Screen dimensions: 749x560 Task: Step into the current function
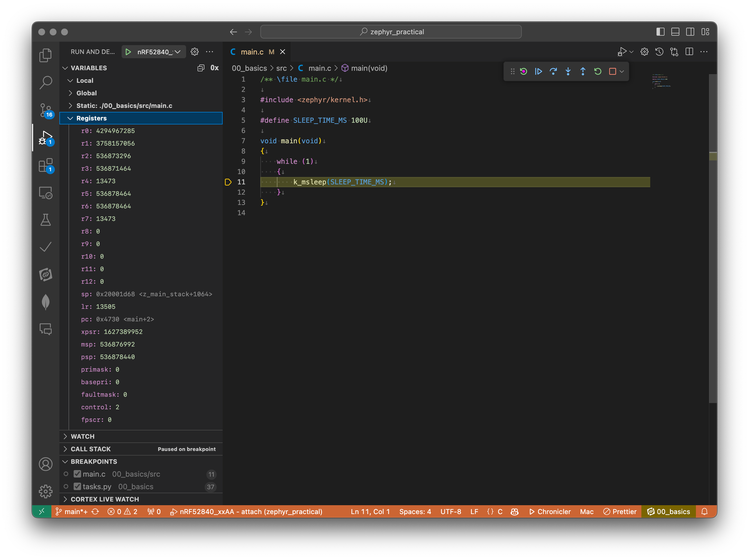568,71
